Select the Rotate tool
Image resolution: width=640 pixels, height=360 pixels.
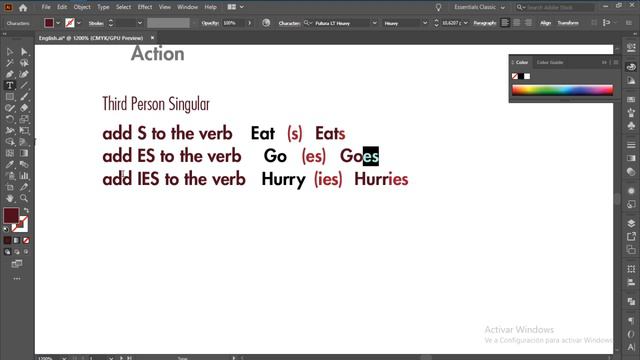tap(10, 119)
